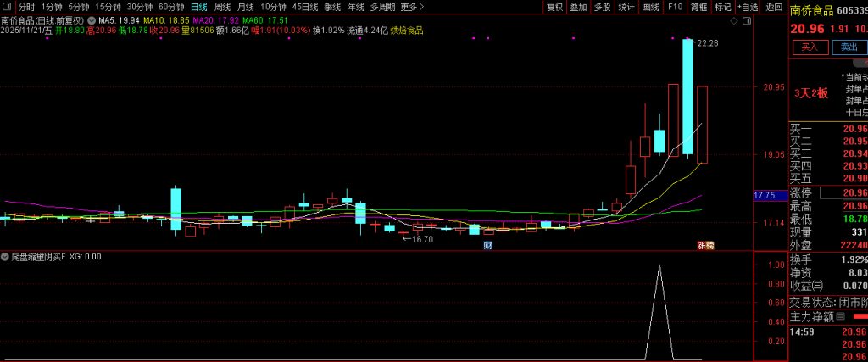Click the 烘焙食品 sector link
This screenshot has width=868, height=362.
tap(407, 31)
